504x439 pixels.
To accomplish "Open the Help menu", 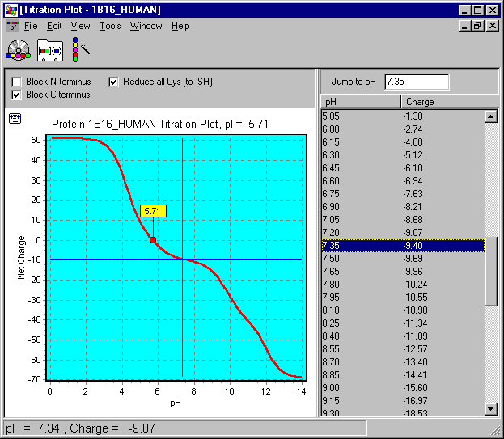I will pos(180,26).
